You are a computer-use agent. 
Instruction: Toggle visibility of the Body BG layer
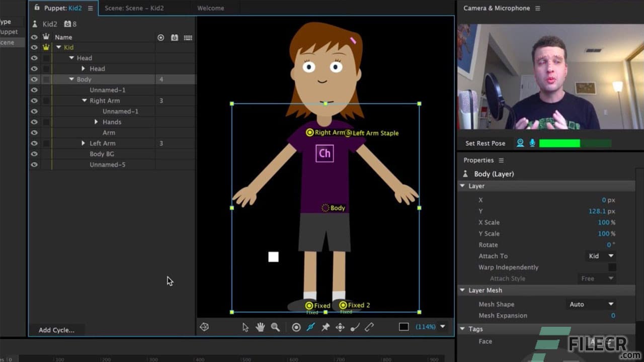(x=34, y=154)
